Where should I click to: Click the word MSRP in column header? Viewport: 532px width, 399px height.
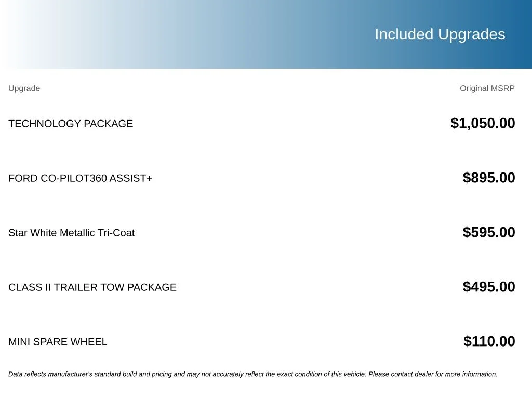pyautogui.click(x=503, y=88)
